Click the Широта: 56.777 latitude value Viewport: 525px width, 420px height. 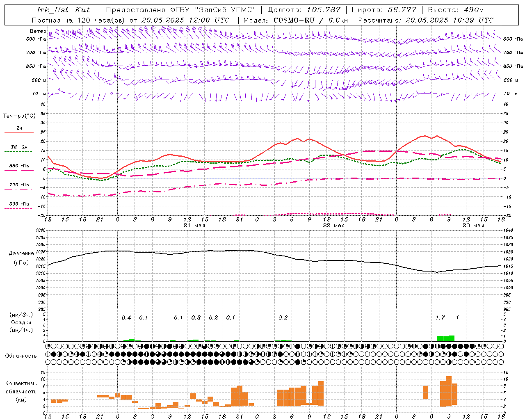click(384, 10)
